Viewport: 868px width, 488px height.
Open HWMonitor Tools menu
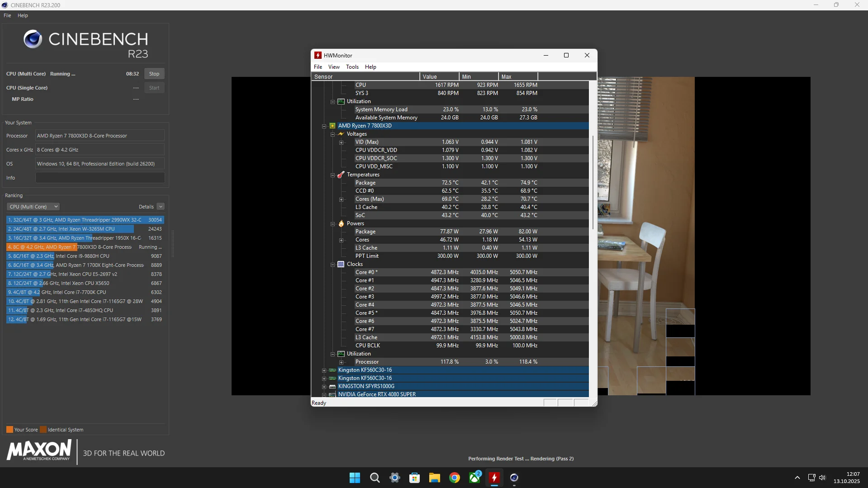coord(352,67)
